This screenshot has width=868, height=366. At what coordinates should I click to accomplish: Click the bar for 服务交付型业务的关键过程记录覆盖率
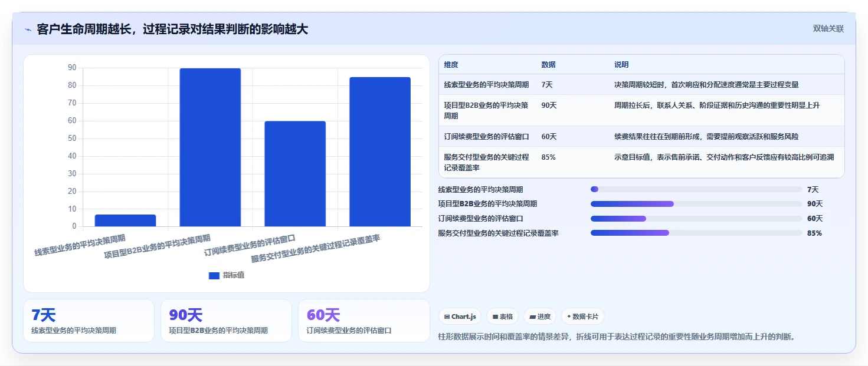380,151
